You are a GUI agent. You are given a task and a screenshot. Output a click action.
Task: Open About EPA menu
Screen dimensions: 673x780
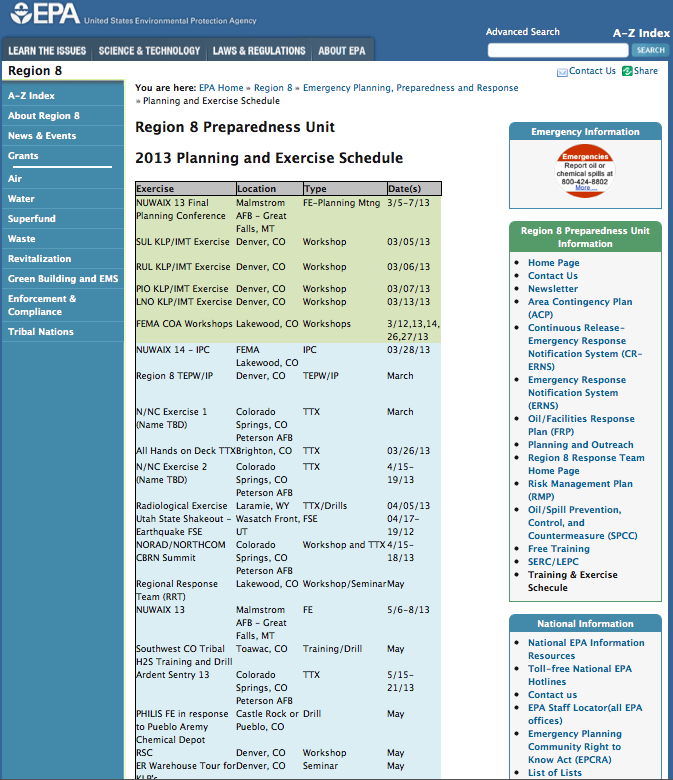(342, 51)
